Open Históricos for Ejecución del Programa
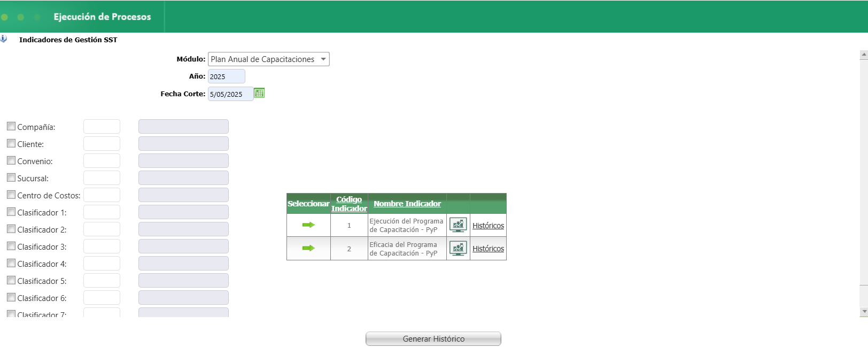 (488, 226)
